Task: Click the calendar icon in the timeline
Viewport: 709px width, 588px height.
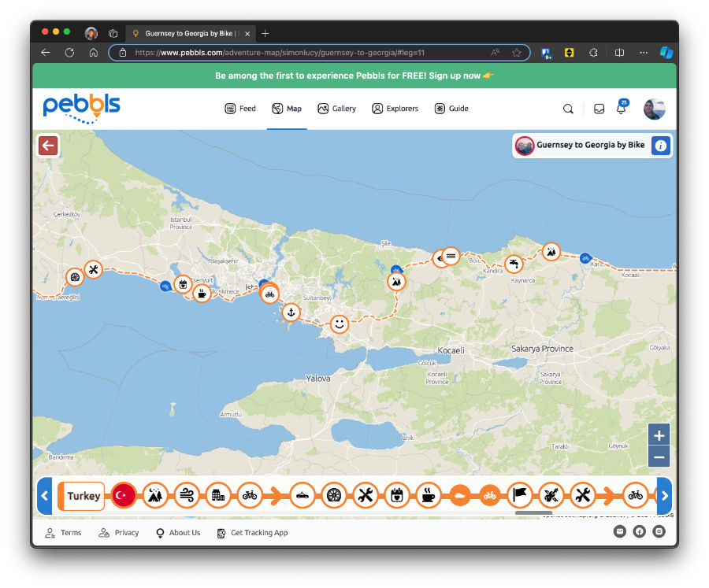Action: [397, 496]
